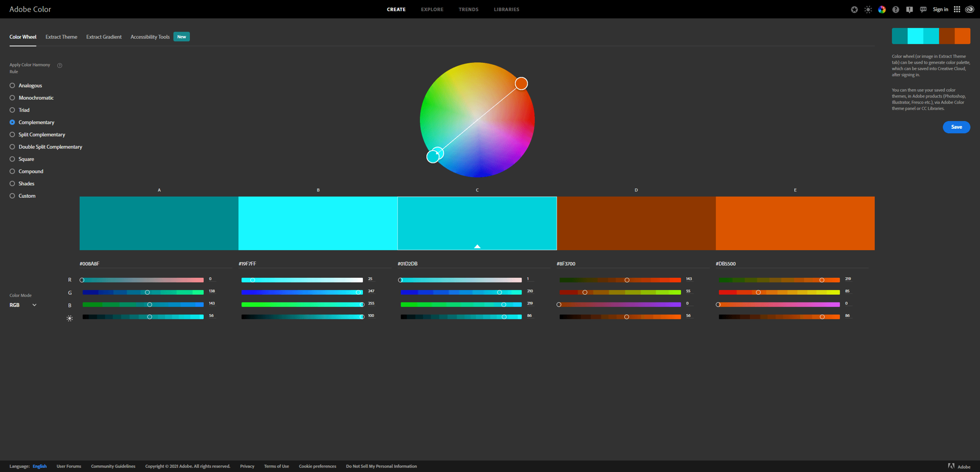Screen dimensions: 980x472
Task: Open the EXPLORE menu item
Action: pyautogui.click(x=432, y=9)
